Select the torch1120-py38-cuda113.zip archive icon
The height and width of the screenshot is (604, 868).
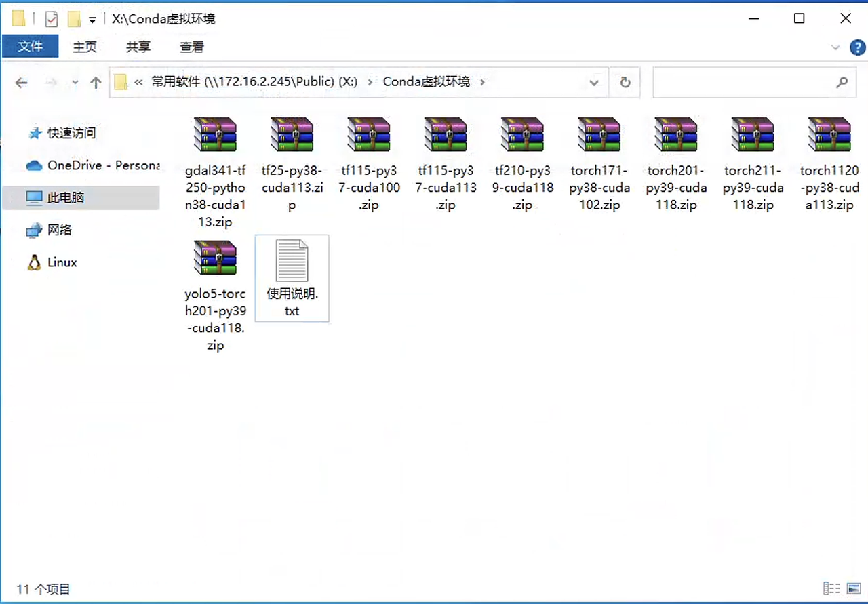(x=829, y=134)
